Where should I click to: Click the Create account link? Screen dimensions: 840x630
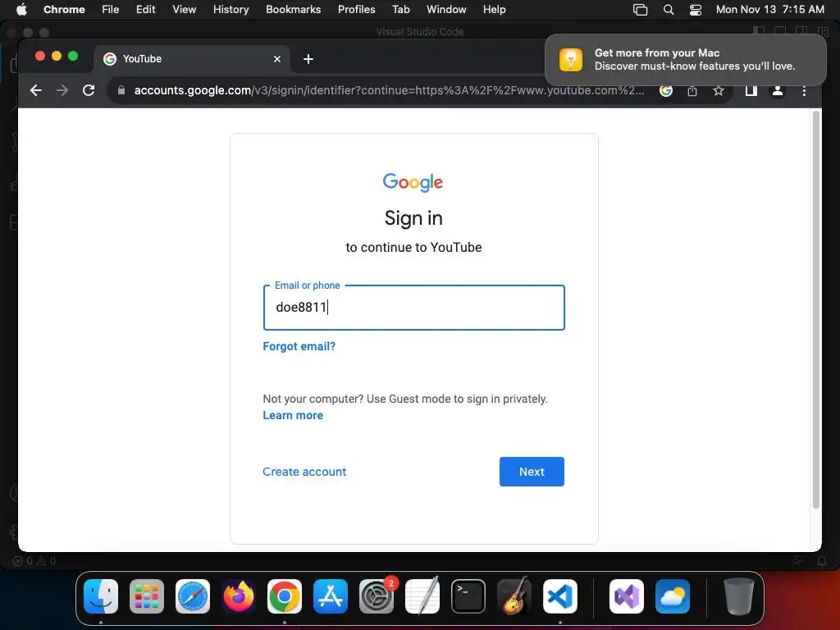[304, 472]
